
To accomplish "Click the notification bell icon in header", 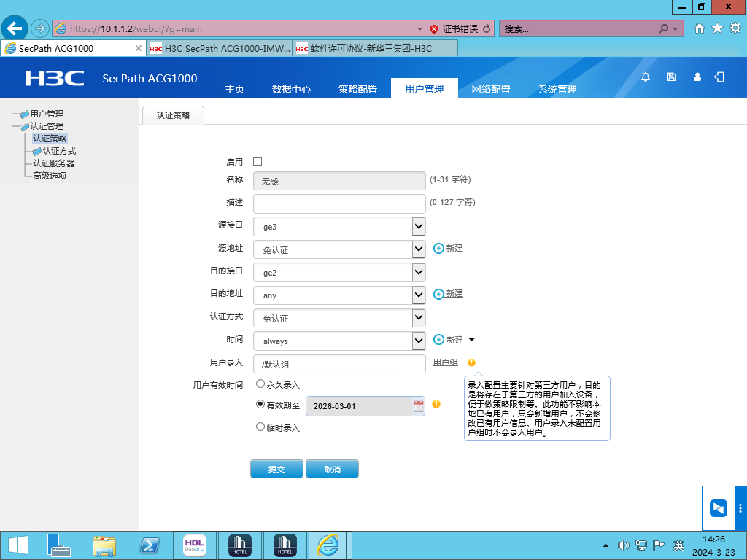I will pos(646,77).
